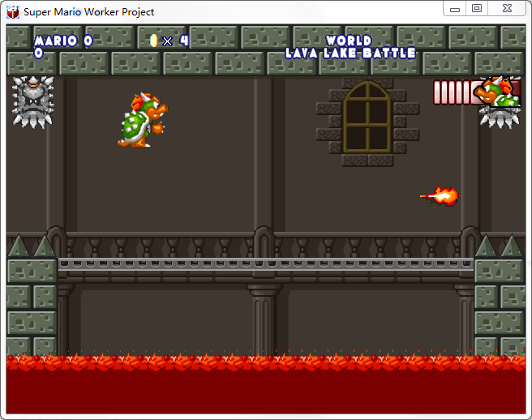The width and height of the screenshot is (532, 420).
Task: Click the Super Mario Worker Project app icon
Action: click(x=13, y=12)
